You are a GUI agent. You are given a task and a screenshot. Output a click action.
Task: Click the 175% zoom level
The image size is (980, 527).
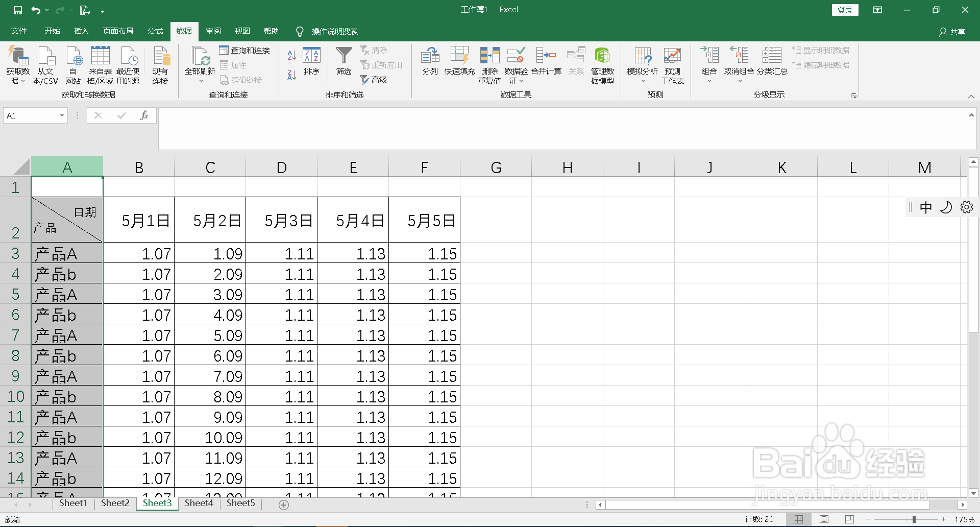(965, 519)
